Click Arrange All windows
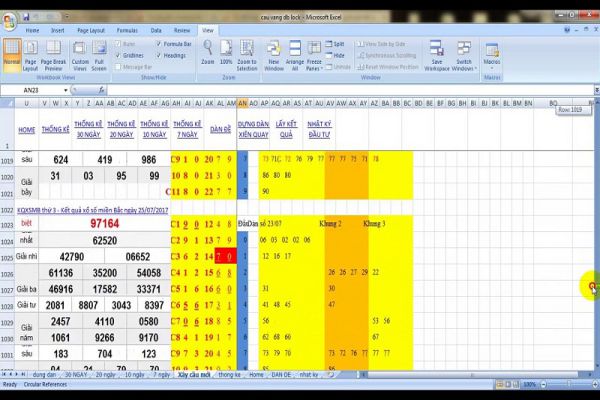Viewport: 600px width, 400px height. point(295,56)
